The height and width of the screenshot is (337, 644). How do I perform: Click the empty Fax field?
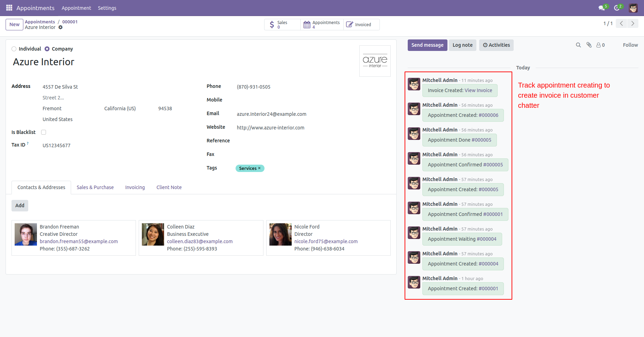point(313,155)
